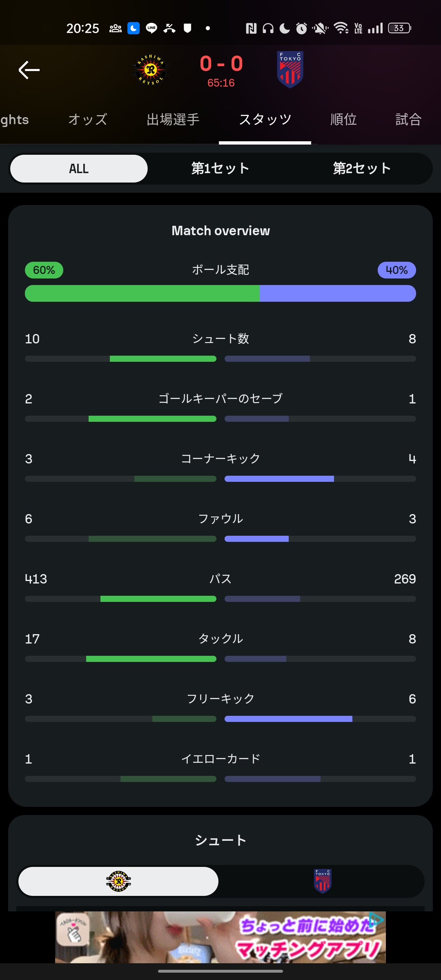
Task: Tap the battery indicator icon
Action: (399, 28)
